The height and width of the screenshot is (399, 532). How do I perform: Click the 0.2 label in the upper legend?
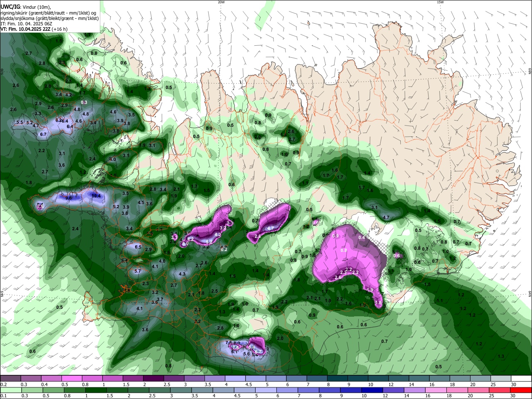click(3, 384)
